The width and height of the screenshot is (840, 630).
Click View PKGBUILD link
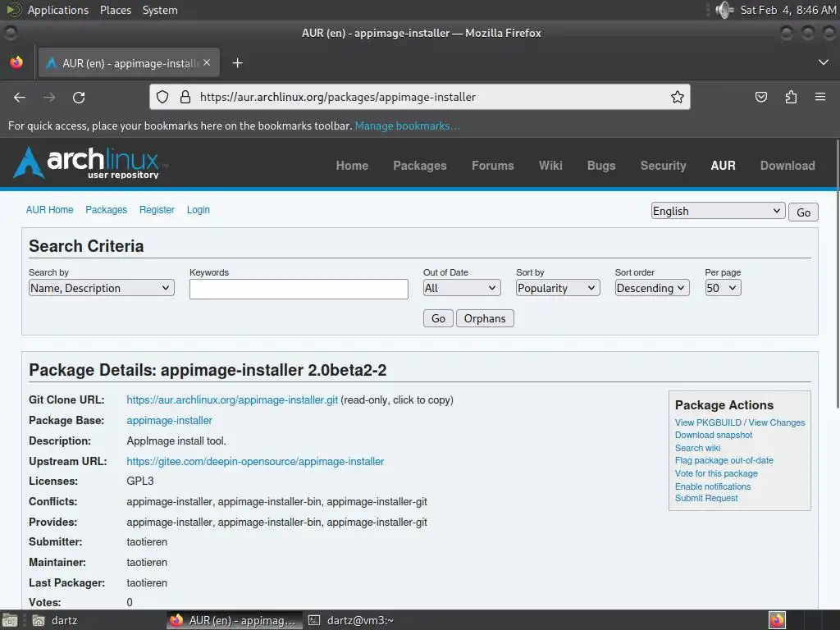708,422
